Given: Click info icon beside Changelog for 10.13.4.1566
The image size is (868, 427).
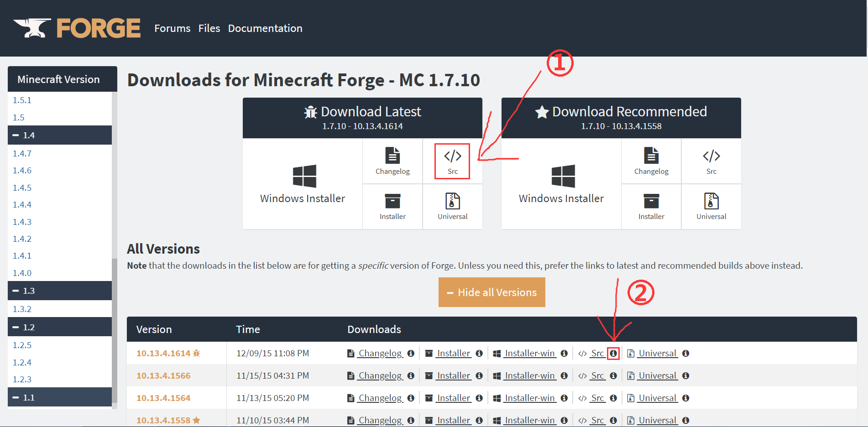Looking at the screenshot, I should [x=411, y=375].
